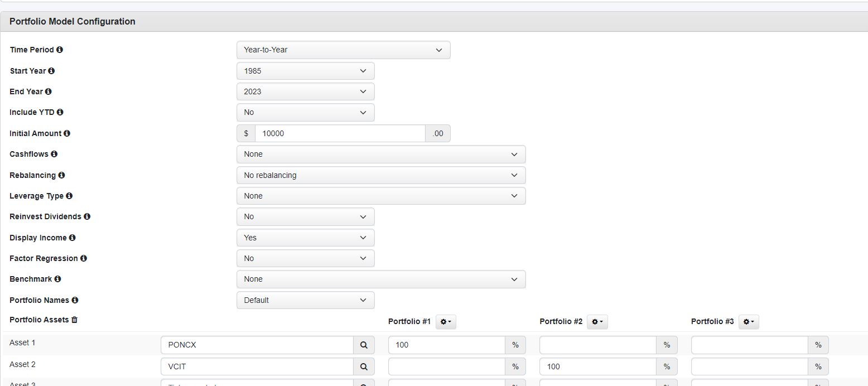Click the trash icon next to Portfolio Assets
Screen dimensions: 868x386
(75, 320)
